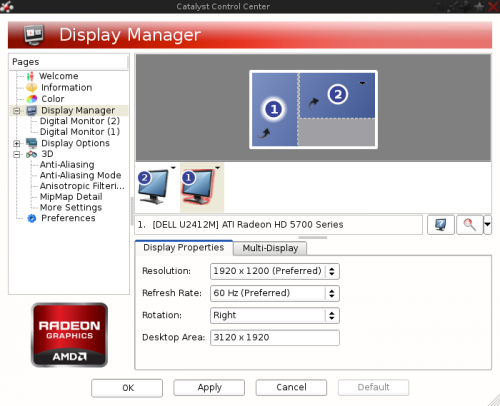Click the DELL U2412M display name field
500x406 pixels.
(279, 225)
